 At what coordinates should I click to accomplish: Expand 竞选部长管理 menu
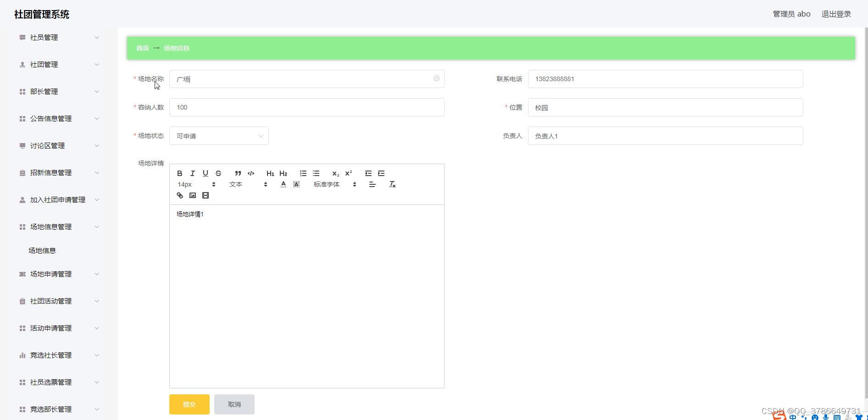59,409
